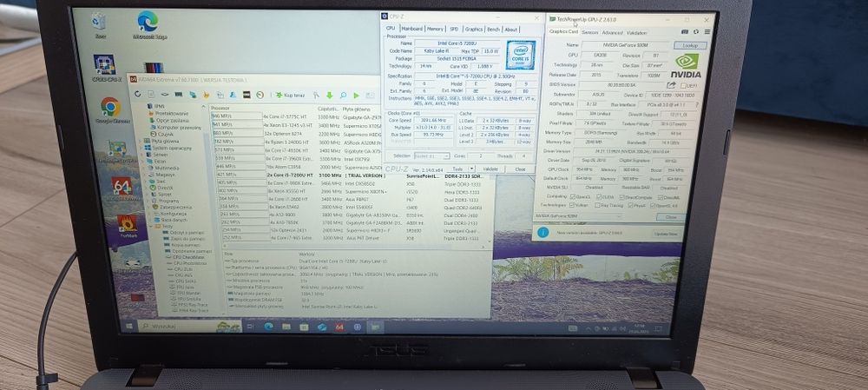
Task: Toggle the CUDA checkbox in GPU-Z
Action: point(599,197)
